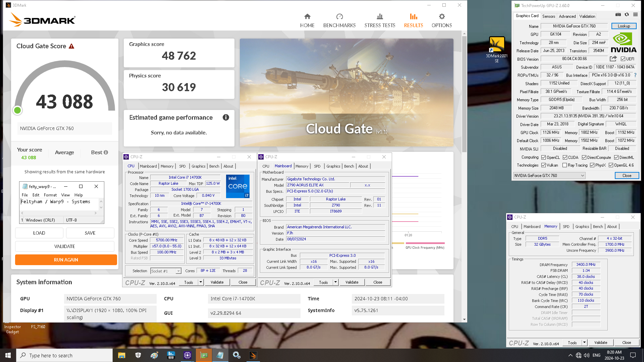Click the ENG language indicator
Screen dimensions: 644x362
(x=596, y=355)
